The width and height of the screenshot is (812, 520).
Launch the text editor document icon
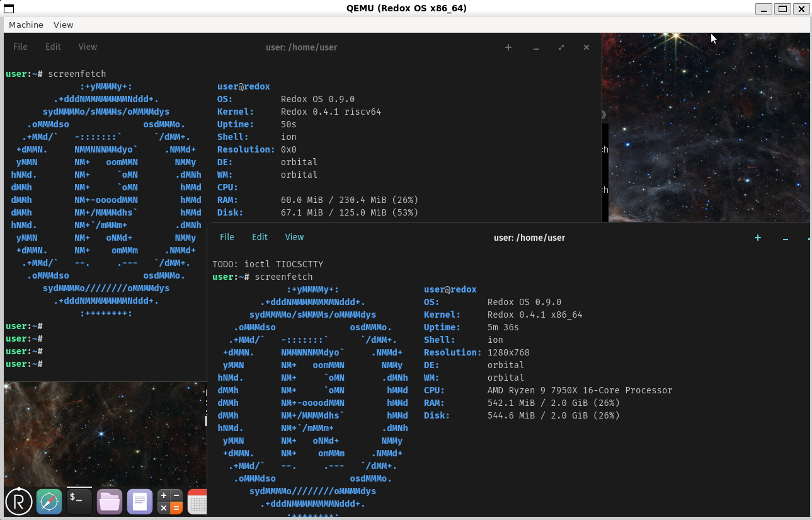pyautogui.click(x=140, y=502)
